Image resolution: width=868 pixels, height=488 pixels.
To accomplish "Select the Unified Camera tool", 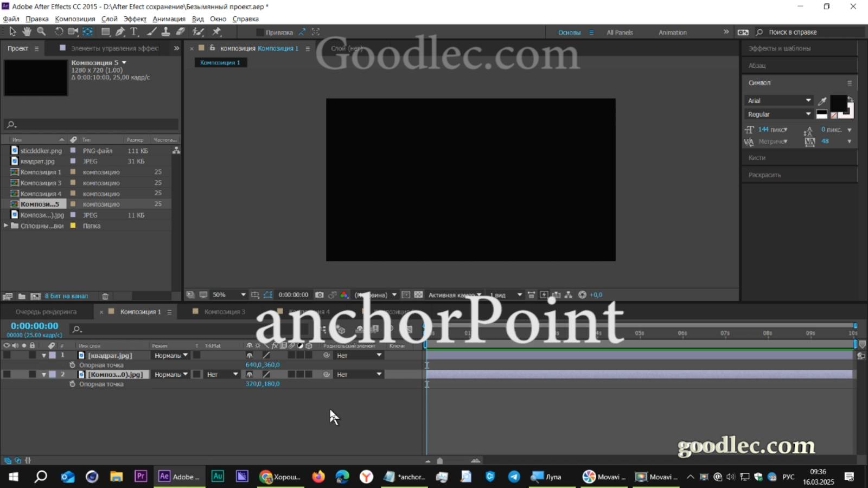I will [73, 32].
